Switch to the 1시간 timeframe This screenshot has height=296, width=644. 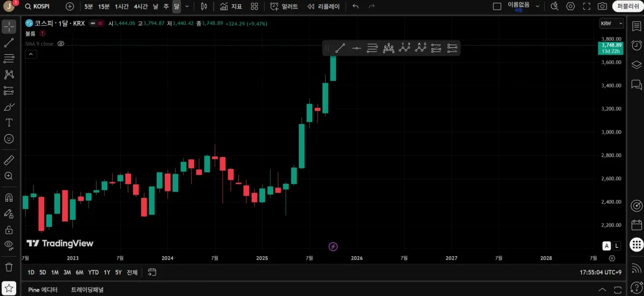click(x=122, y=6)
